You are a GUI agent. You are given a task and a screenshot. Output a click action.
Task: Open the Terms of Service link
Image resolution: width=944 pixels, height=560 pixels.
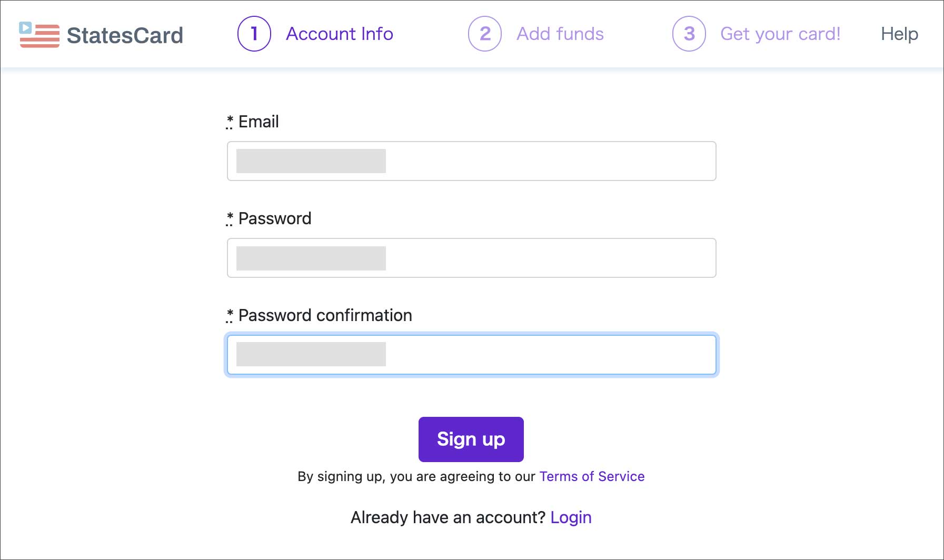pyautogui.click(x=592, y=476)
